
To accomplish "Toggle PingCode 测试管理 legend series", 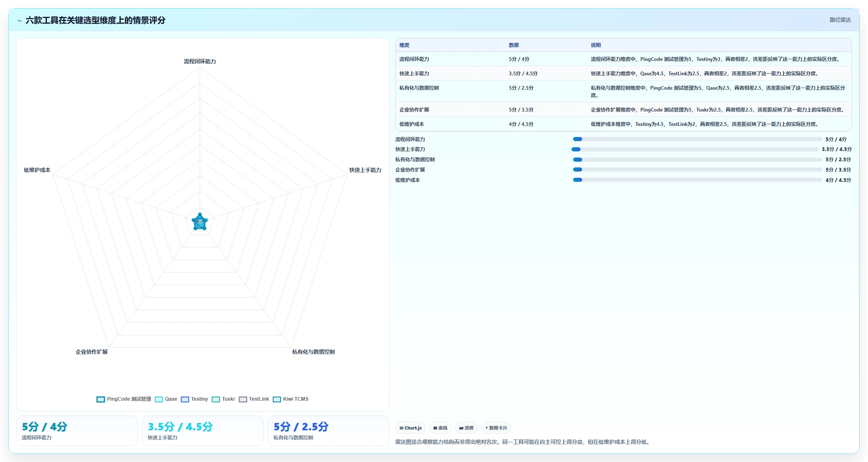I will pos(124,399).
